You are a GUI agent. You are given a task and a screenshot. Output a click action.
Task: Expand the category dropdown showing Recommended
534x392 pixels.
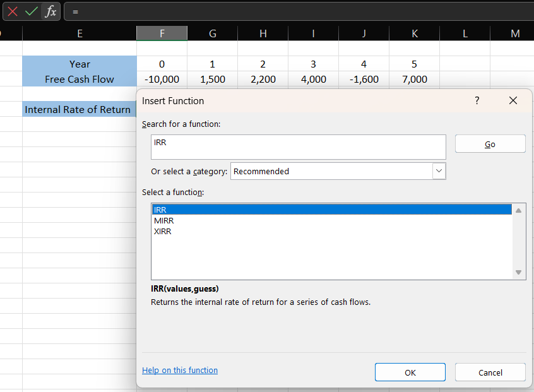(x=439, y=171)
